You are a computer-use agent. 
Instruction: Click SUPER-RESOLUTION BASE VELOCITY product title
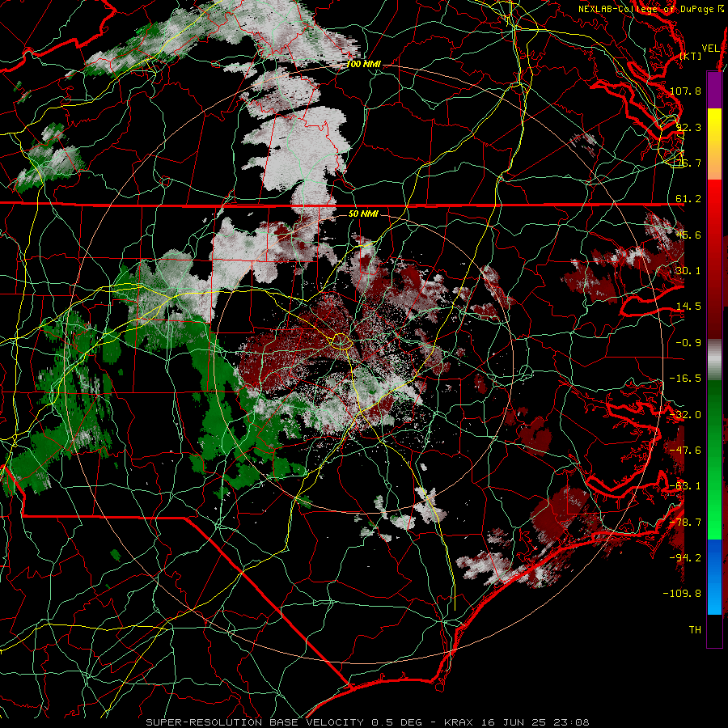coord(255,722)
